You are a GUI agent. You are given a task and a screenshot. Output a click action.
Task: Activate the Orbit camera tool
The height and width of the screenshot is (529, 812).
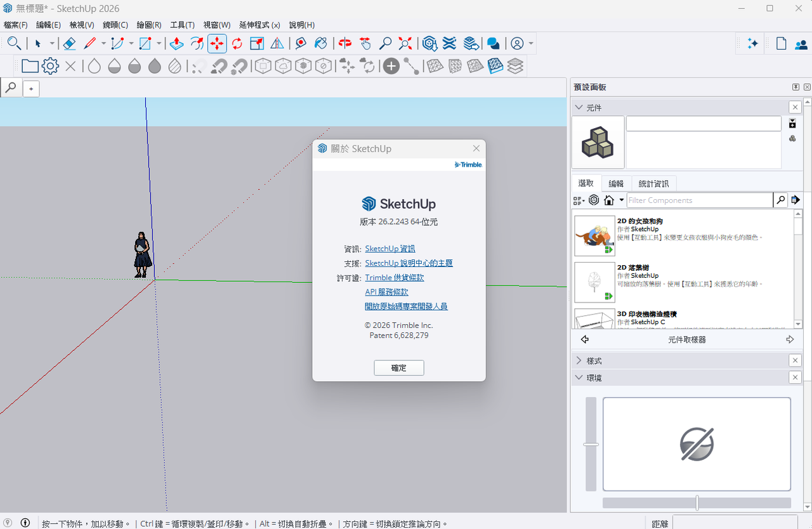[345, 44]
